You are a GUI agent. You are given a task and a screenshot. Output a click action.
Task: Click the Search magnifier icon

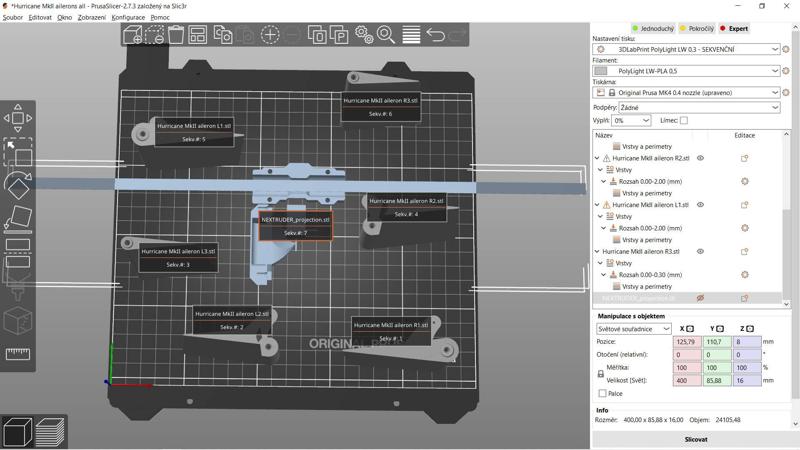pos(386,35)
